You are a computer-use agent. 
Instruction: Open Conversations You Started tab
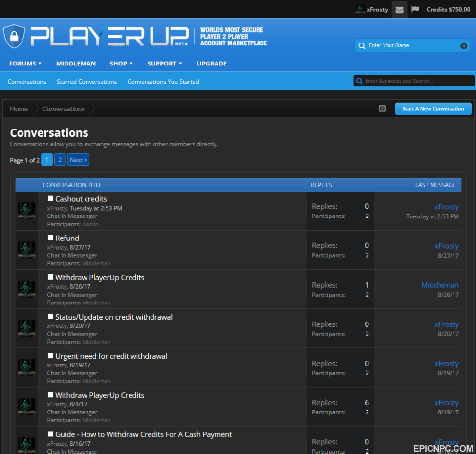pos(163,82)
